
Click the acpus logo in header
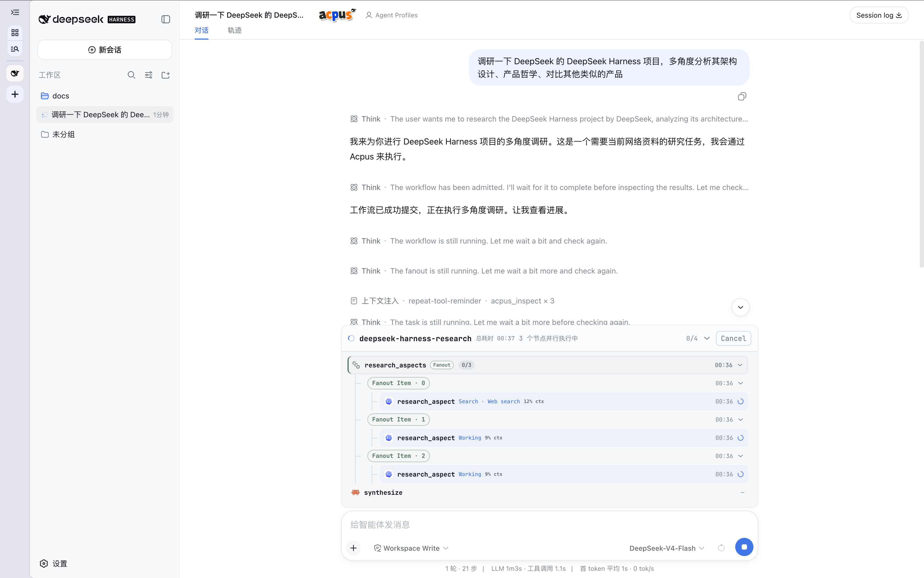tap(337, 15)
